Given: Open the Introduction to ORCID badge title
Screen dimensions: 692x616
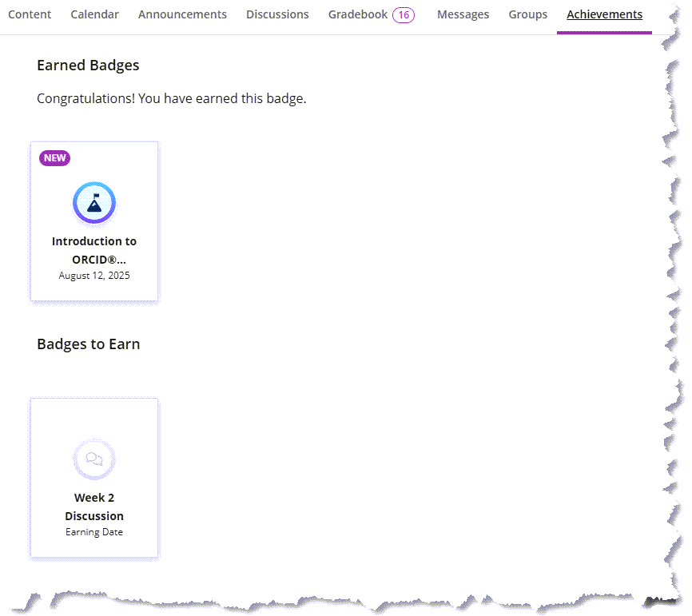Looking at the screenshot, I should point(94,250).
